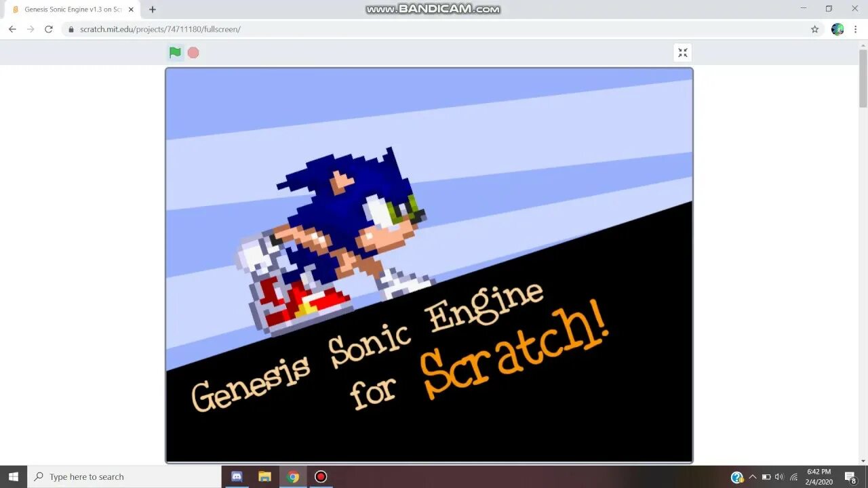The image size is (868, 488).
Task: Click the page vertical scrollbar thumb
Action: tap(863, 79)
